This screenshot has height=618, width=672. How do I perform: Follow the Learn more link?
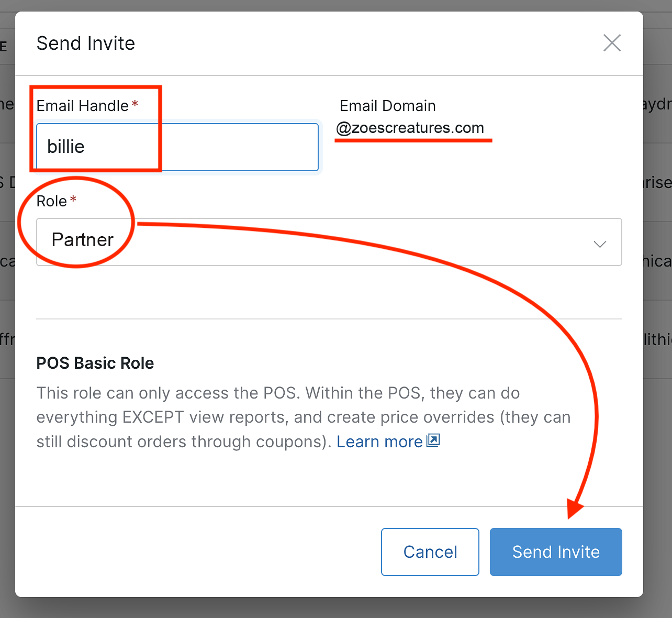(x=379, y=442)
